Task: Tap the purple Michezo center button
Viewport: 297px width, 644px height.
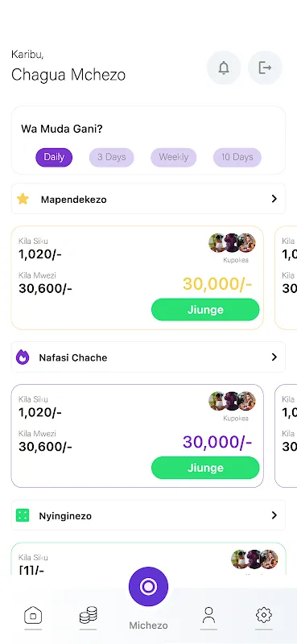Action: tap(148, 587)
